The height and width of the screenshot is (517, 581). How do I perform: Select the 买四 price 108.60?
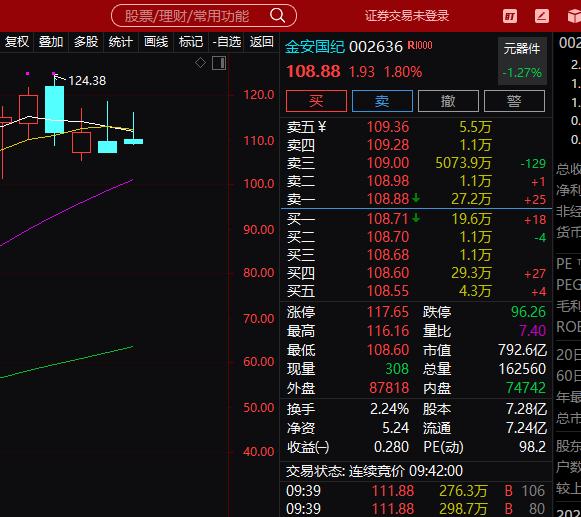(x=388, y=273)
